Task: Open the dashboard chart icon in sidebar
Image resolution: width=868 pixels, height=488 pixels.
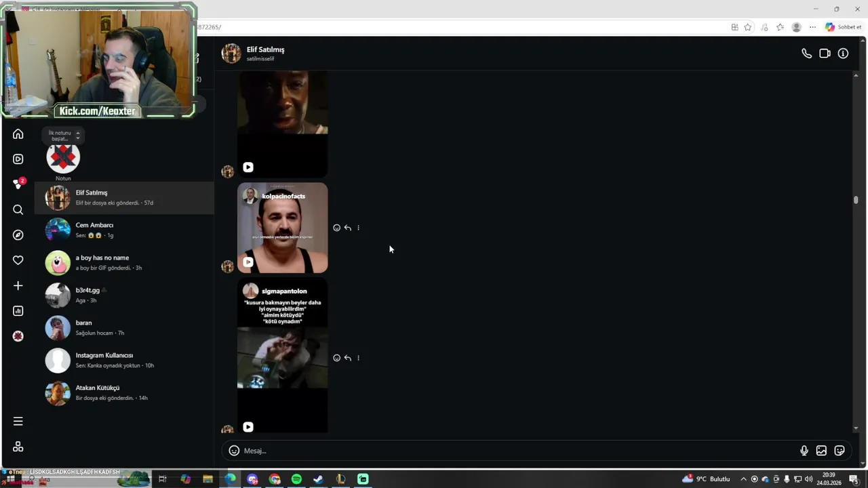Action: click(x=18, y=311)
